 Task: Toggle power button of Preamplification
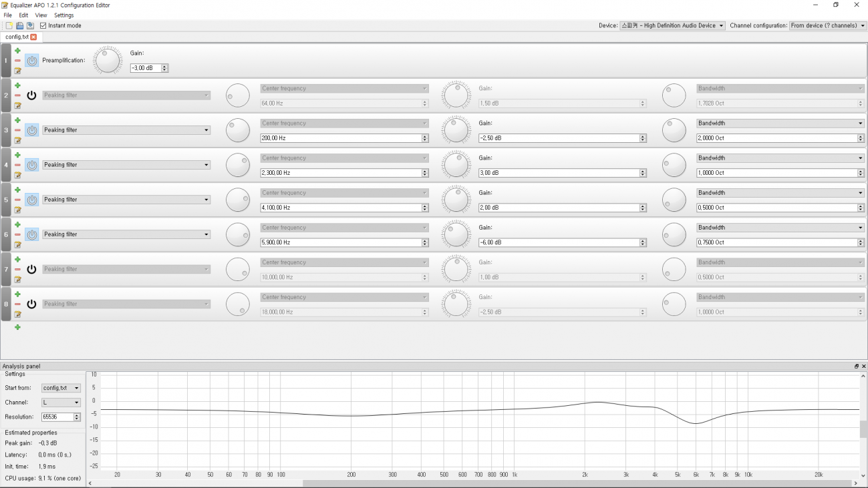tap(32, 60)
